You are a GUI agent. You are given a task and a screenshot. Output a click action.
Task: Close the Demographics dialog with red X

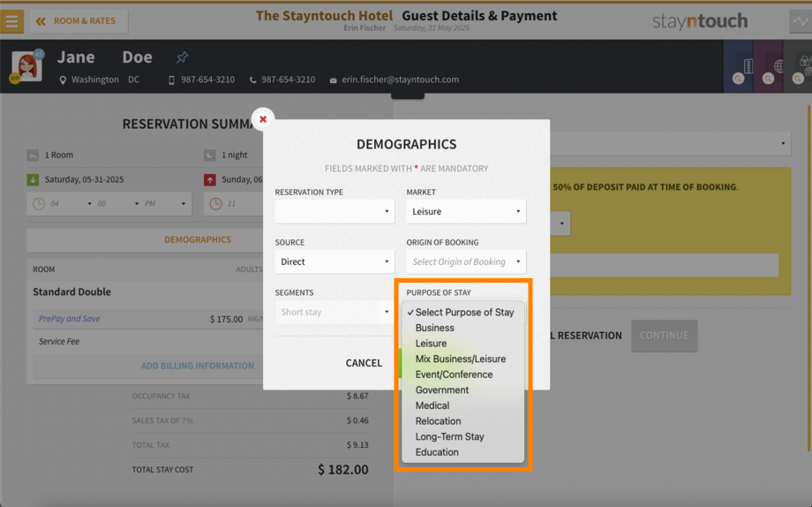point(263,119)
